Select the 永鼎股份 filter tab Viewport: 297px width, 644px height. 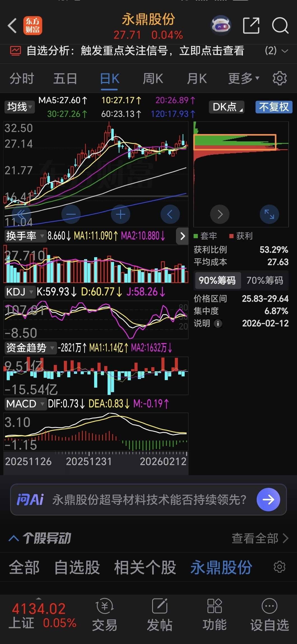[x=221, y=568]
